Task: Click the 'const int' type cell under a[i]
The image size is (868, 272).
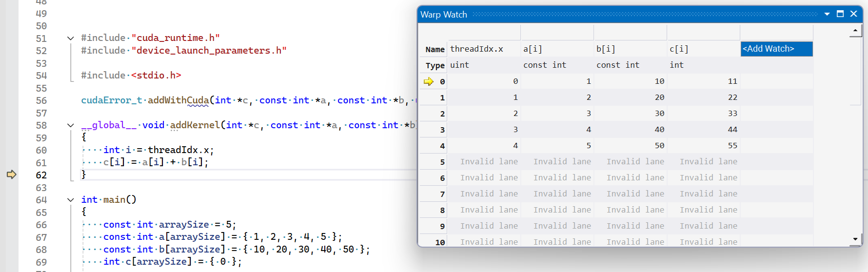Action: pos(557,65)
